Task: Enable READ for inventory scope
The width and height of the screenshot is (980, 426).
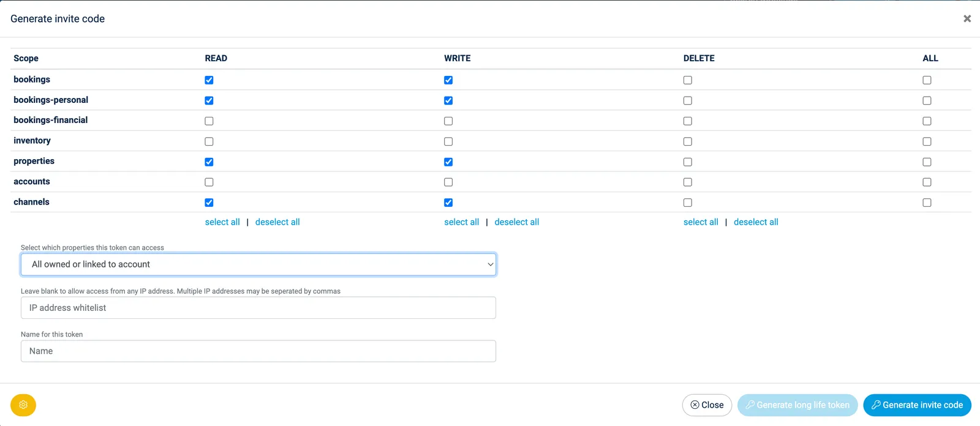Action: click(x=209, y=141)
